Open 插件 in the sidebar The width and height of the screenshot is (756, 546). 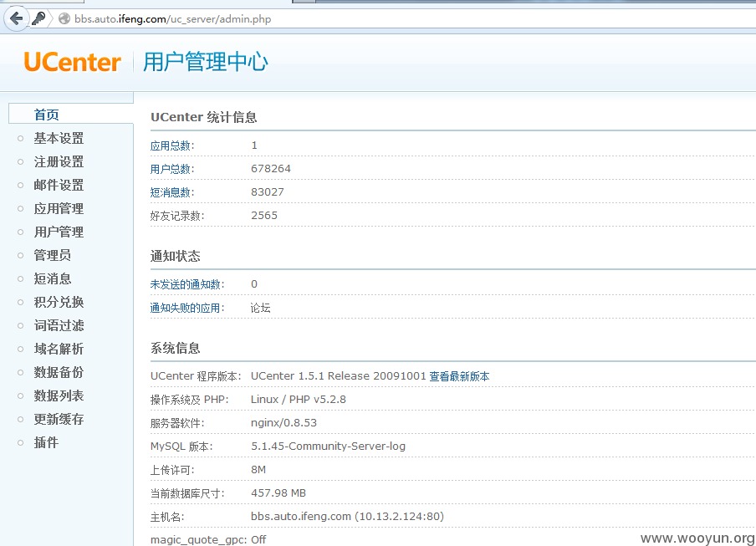pos(46,442)
